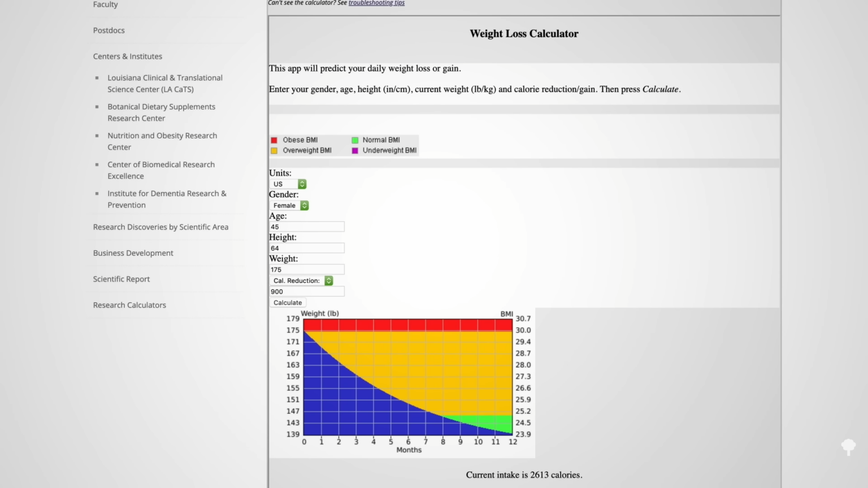Screen dimensions: 868x488
Task: Open Business Development menu item
Action: coord(133,253)
